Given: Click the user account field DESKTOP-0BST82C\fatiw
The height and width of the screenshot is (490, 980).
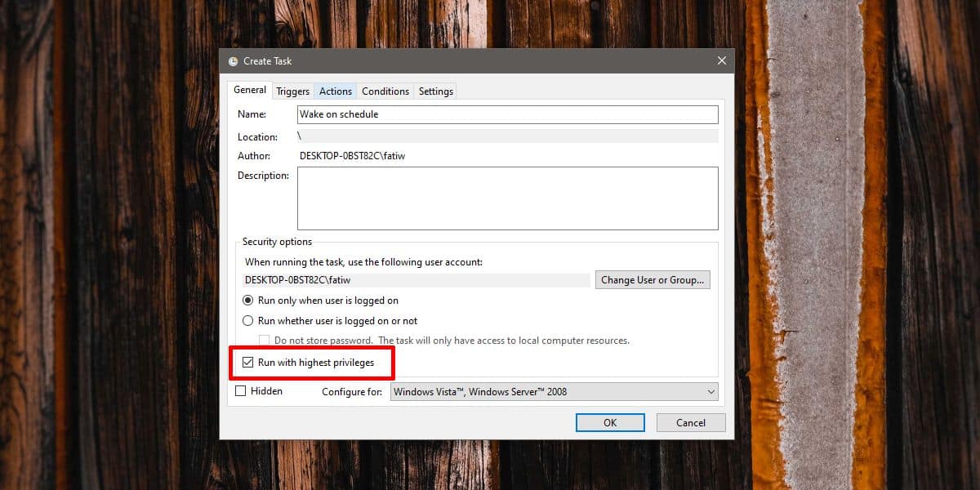Looking at the screenshot, I should [x=416, y=280].
